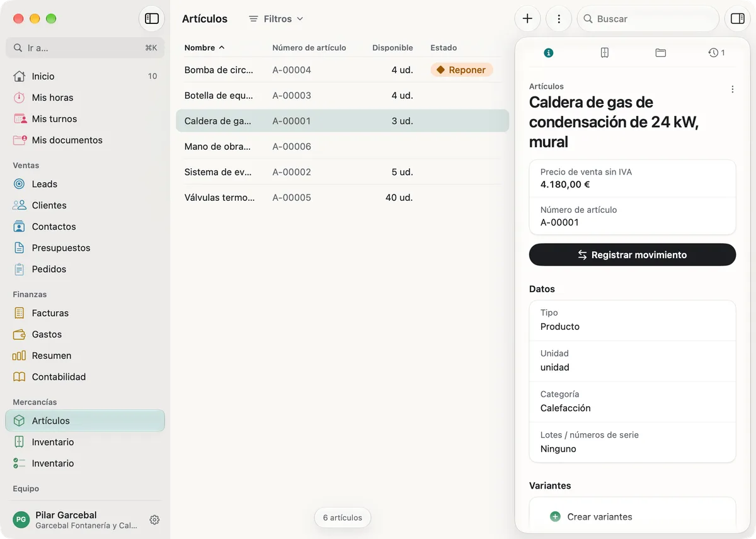Open the info tab icon in detail panel
Screen dimensions: 756x539
(549, 53)
